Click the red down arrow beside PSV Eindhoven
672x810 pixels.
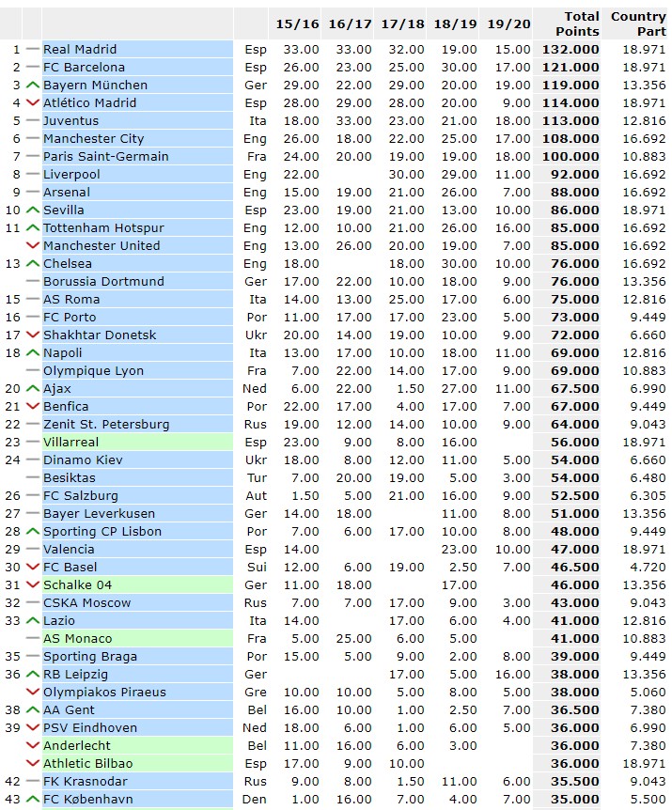click(x=33, y=728)
